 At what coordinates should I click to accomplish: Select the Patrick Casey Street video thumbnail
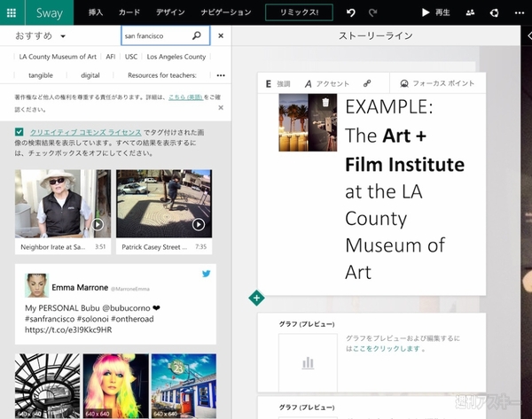coord(164,204)
